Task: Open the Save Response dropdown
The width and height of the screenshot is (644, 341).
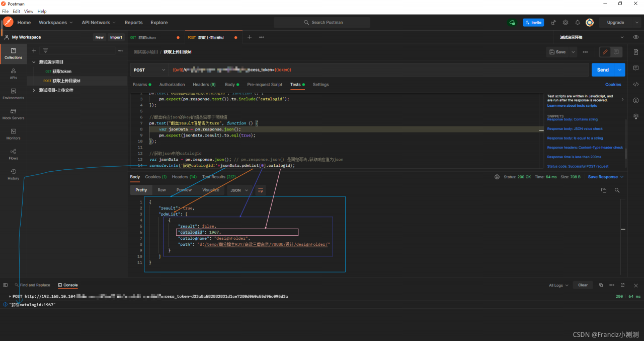Action: [x=606, y=177]
